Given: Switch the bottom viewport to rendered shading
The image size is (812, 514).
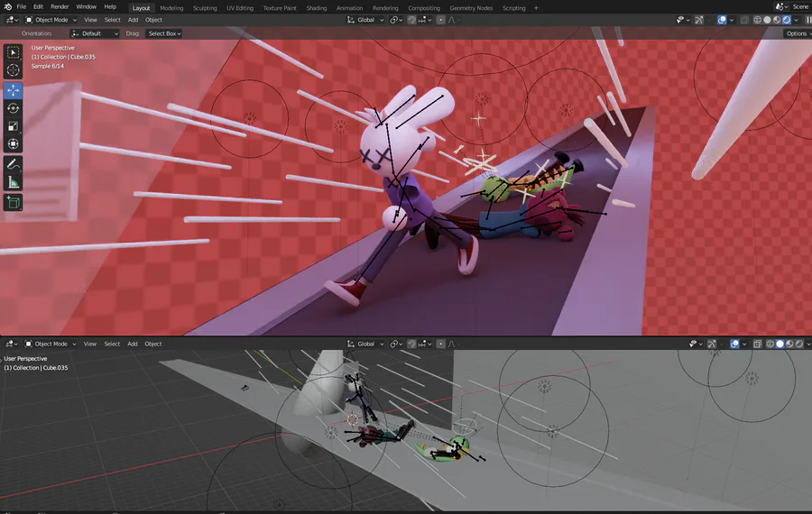Looking at the screenshot, I should (x=799, y=344).
